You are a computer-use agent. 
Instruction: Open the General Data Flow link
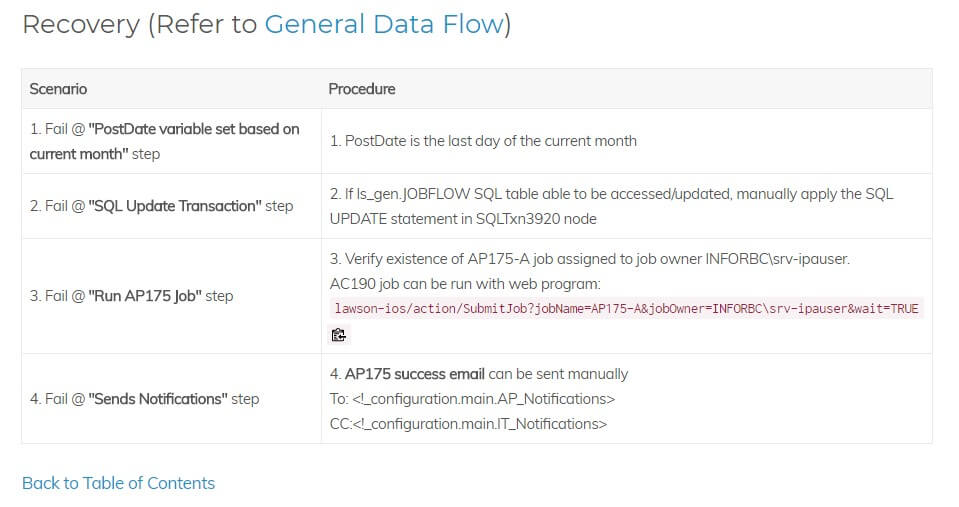384,24
